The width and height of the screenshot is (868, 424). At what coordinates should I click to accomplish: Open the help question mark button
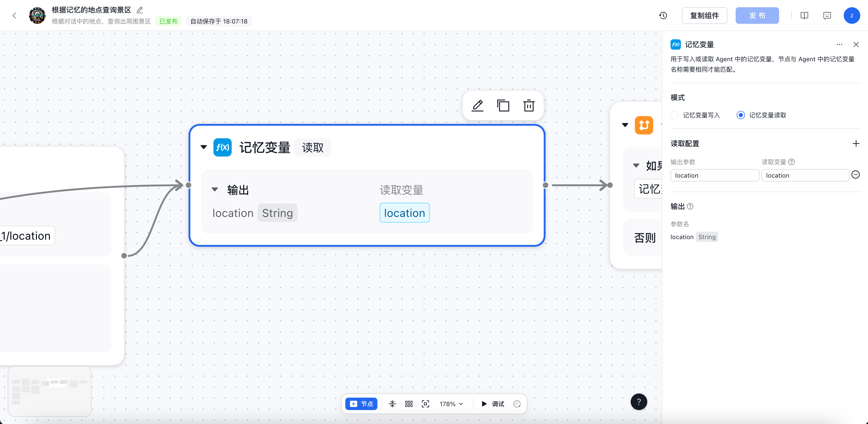click(x=638, y=402)
